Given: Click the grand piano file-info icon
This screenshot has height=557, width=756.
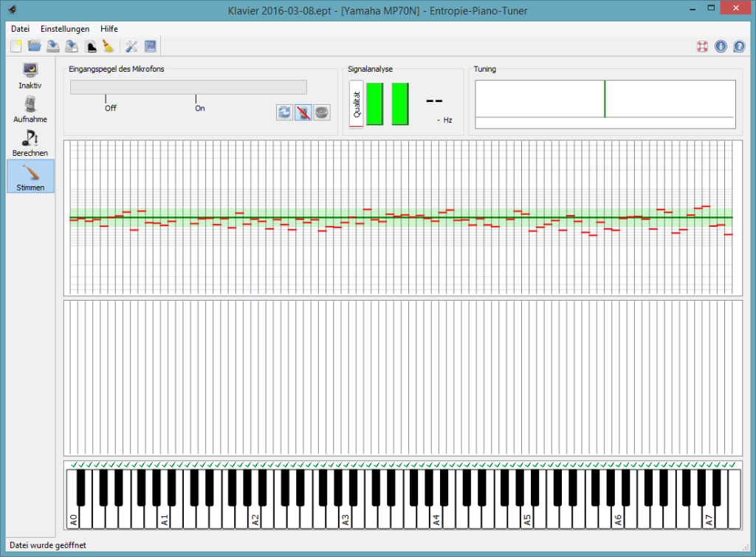Looking at the screenshot, I should tap(90, 47).
